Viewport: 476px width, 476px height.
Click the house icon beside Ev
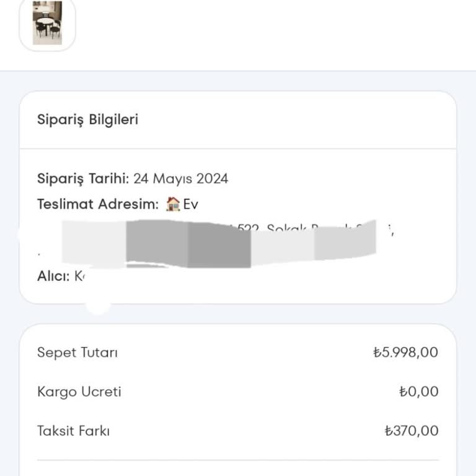pos(174,204)
